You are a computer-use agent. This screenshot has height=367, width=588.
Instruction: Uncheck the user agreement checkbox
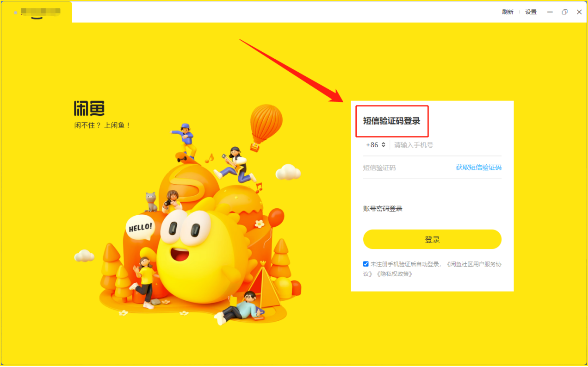pos(366,264)
